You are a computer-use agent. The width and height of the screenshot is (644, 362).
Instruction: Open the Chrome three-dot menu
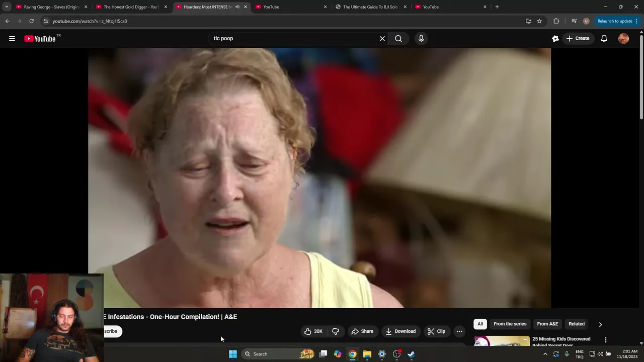(637, 21)
